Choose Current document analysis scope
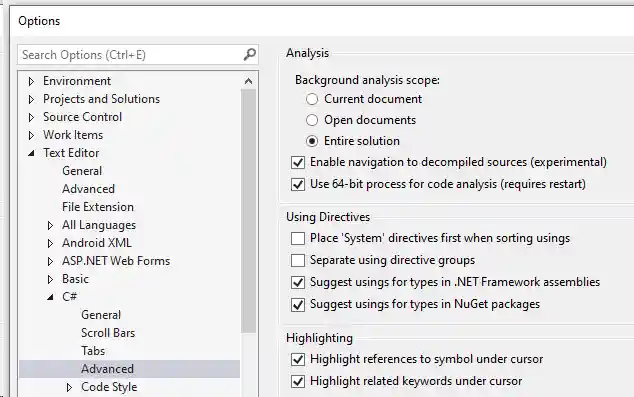The image size is (634, 397). (312, 99)
